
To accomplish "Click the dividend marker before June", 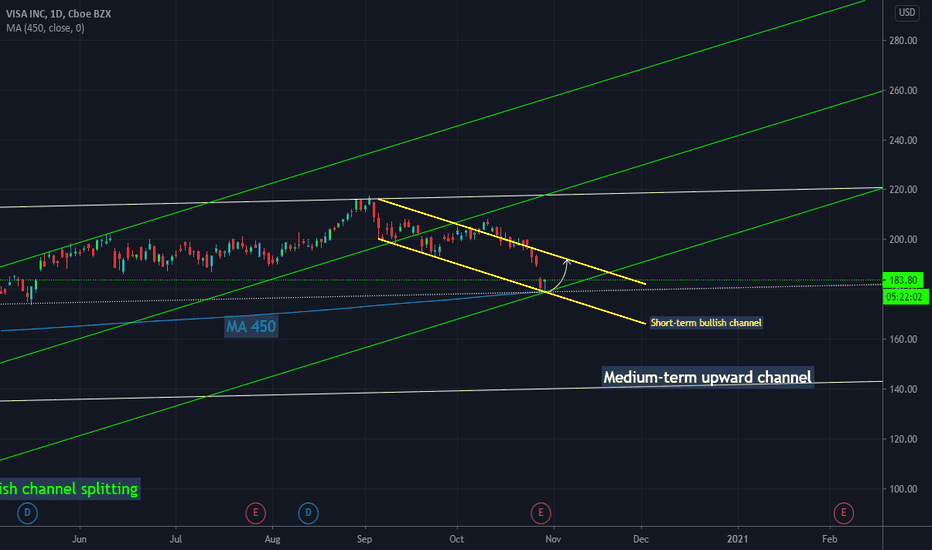I will 27,513.
